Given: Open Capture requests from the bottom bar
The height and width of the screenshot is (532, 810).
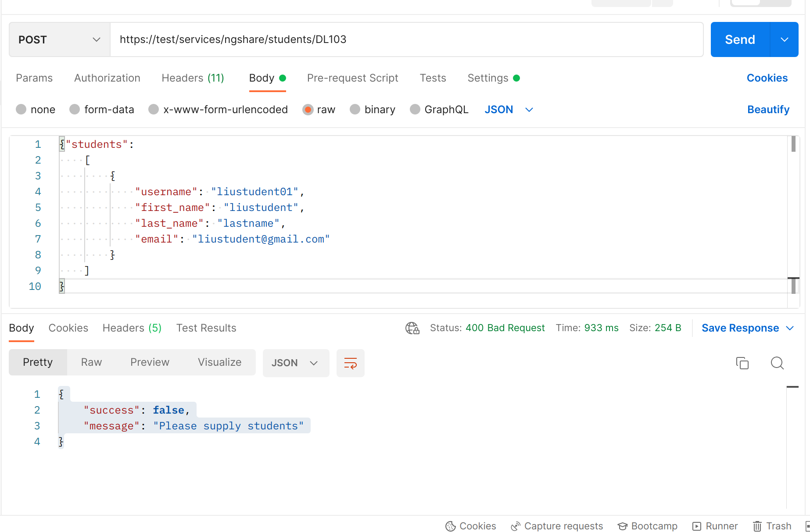Looking at the screenshot, I should (556, 525).
